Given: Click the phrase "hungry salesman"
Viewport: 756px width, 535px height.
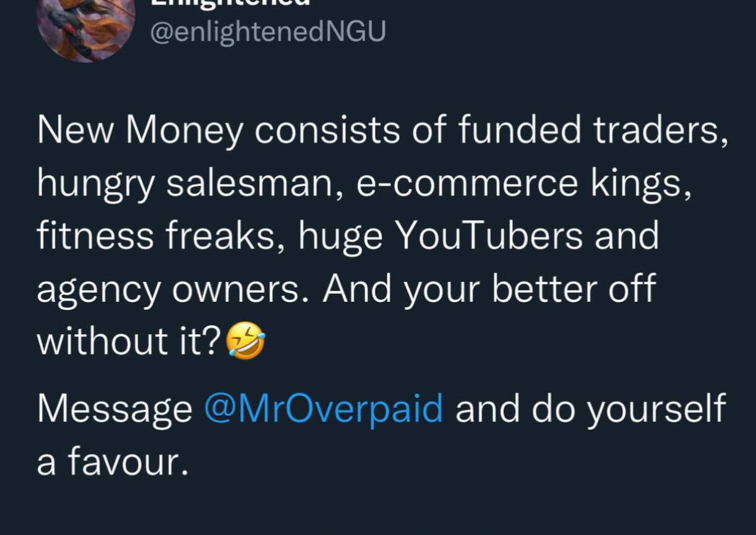Looking at the screenshot, I should (184, 183).
